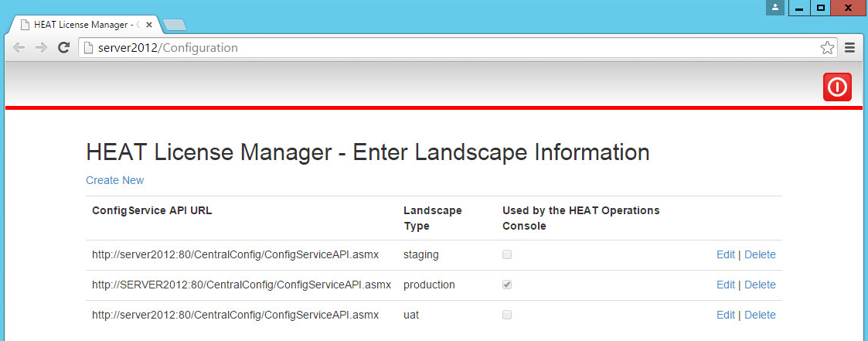Click the red power logout icon

(x=837, y=87)
